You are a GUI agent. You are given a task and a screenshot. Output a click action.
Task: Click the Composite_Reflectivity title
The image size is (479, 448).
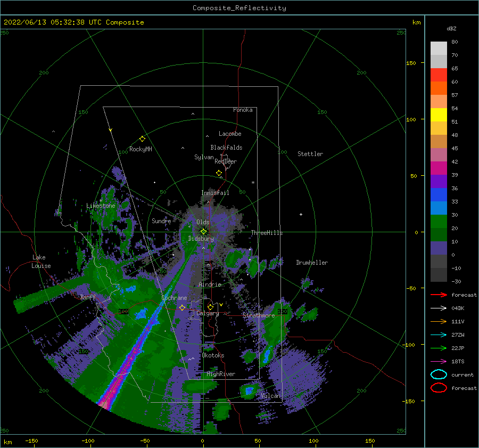(239, 8)
